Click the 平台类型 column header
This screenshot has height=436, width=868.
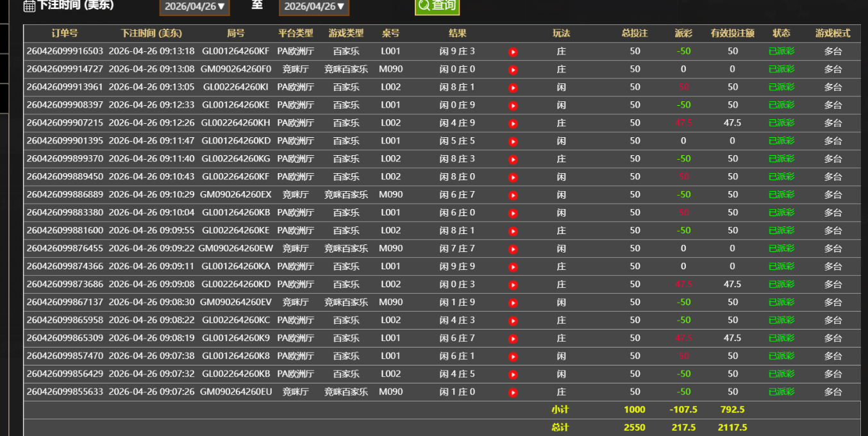pos(296,33)
